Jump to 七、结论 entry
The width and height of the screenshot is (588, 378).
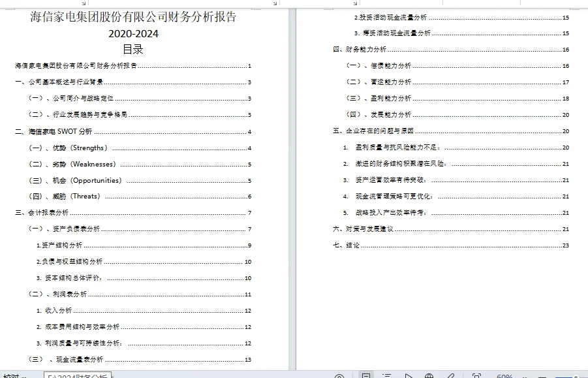pyautogui.click(x=451, y=245)
